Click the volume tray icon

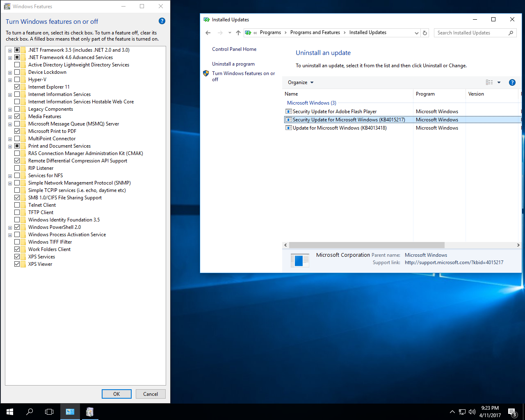(472, 412)
